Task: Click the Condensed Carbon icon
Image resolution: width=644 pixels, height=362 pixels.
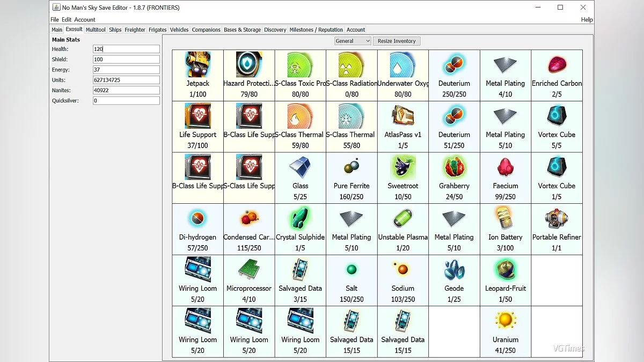Action: 249,218
